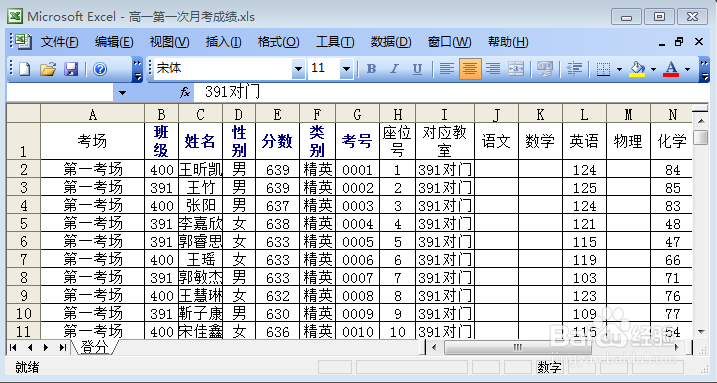Click the vertical scrollbar up arrow
717x383 pixels.
coord(701,120)
